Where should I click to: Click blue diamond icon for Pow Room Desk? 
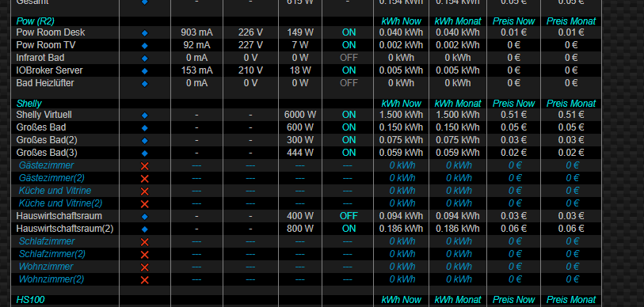[x=145, y=32]
